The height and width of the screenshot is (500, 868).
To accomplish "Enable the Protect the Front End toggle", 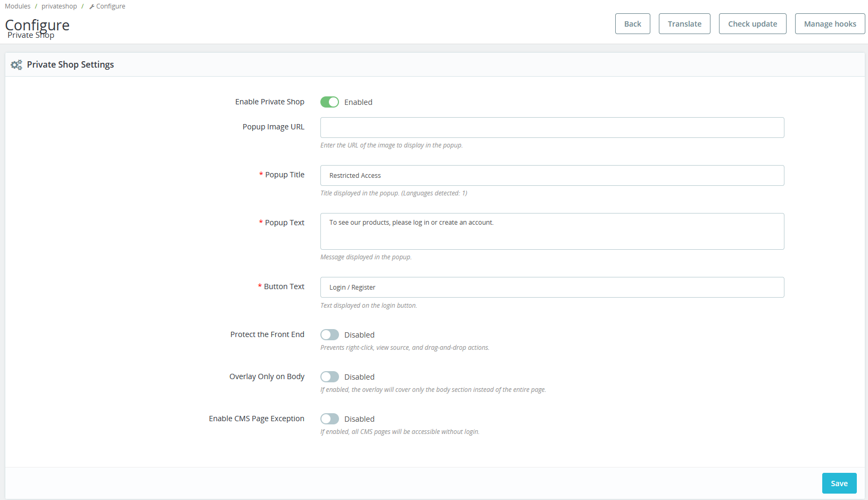I will pos(329,334).
